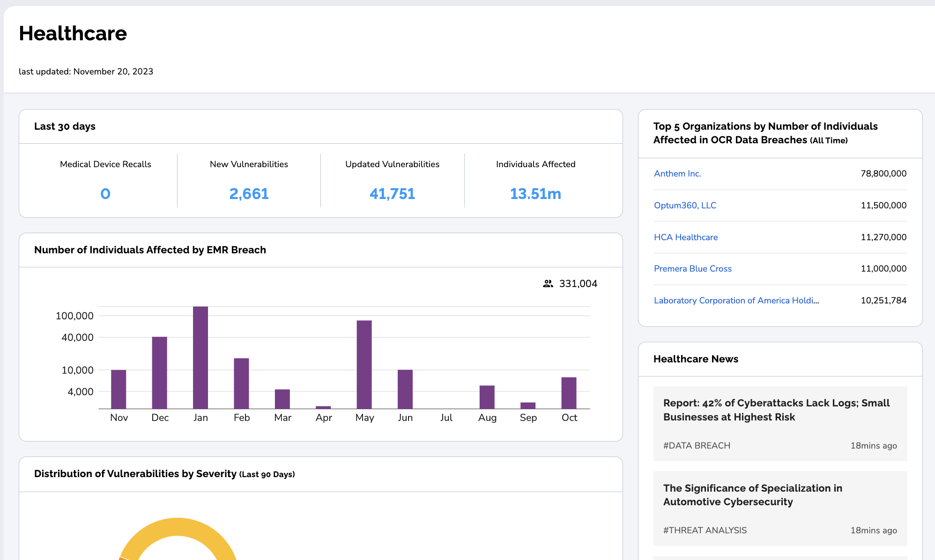Click the Dec bar in EMR chart
The image size is (935, 560).
click(x=159, y=373)
